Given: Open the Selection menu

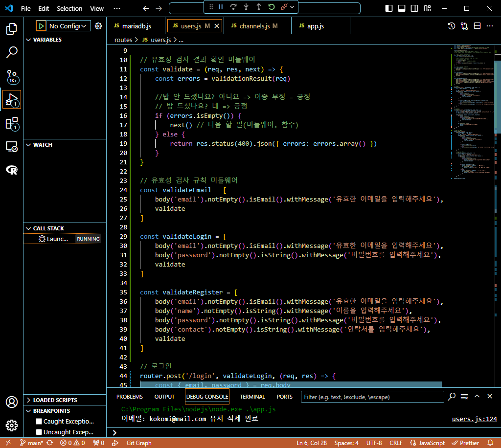Looking at the screenshot, I should click(x=69, y=8).
